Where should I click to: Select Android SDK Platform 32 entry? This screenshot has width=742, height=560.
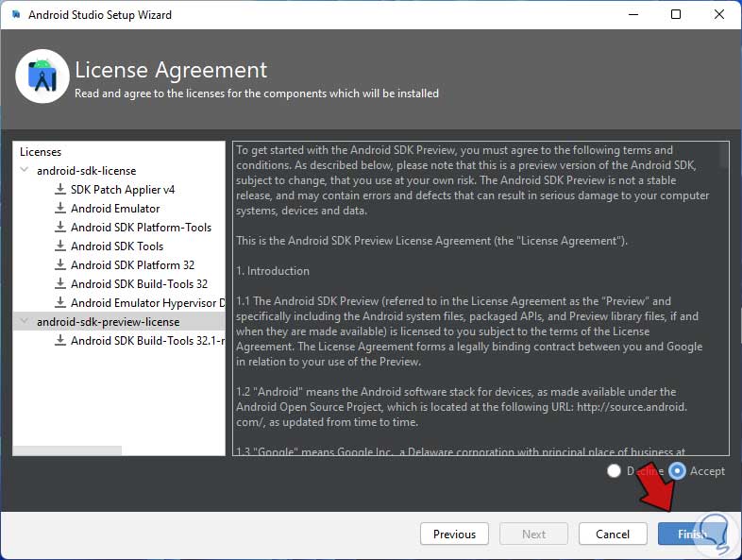click(133, 265)
